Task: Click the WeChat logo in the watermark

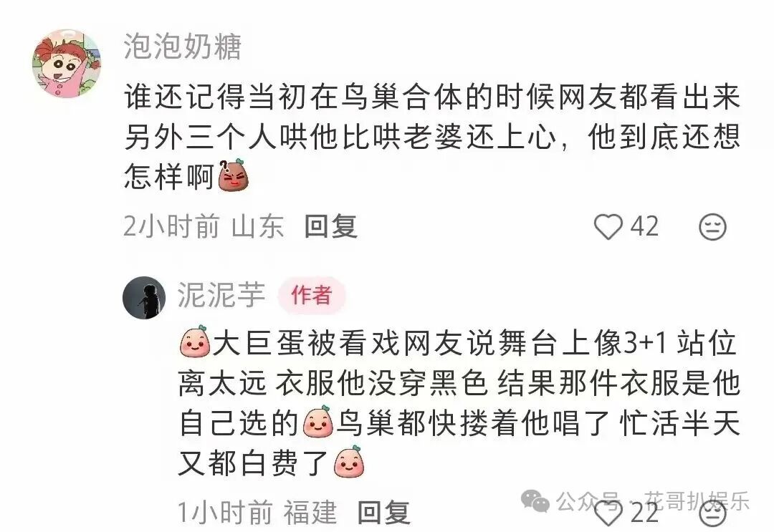Action: [x=535, y=502]
